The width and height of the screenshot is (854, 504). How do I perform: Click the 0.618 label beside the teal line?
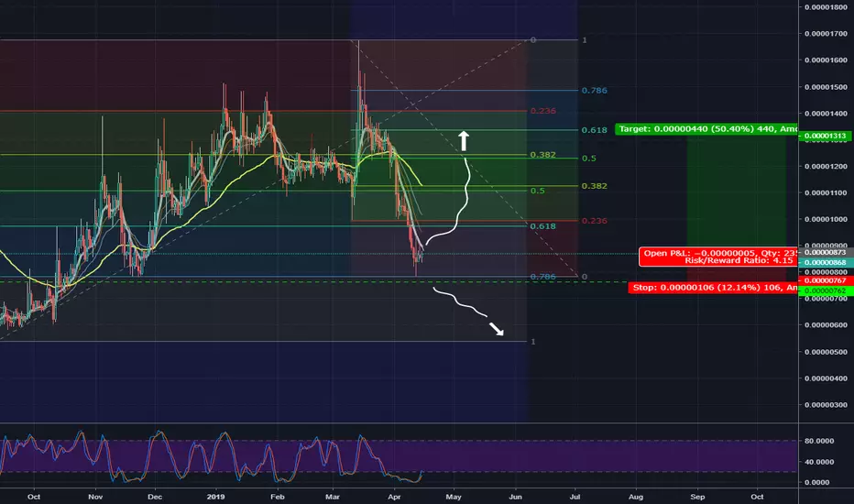pos(543,226)
